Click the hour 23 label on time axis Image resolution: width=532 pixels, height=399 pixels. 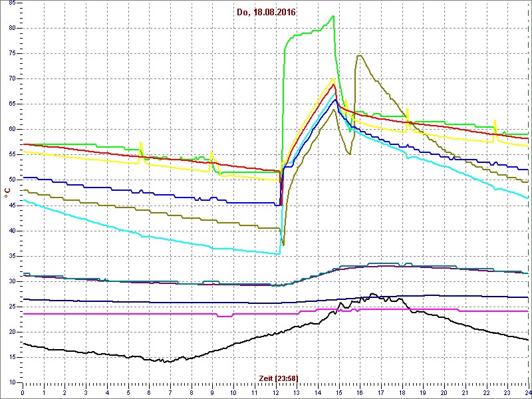[507, 392]
